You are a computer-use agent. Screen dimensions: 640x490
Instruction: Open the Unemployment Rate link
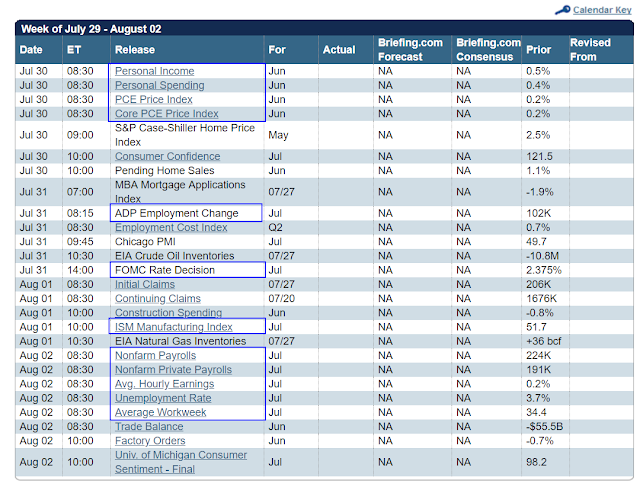click(x=163, y=398)
